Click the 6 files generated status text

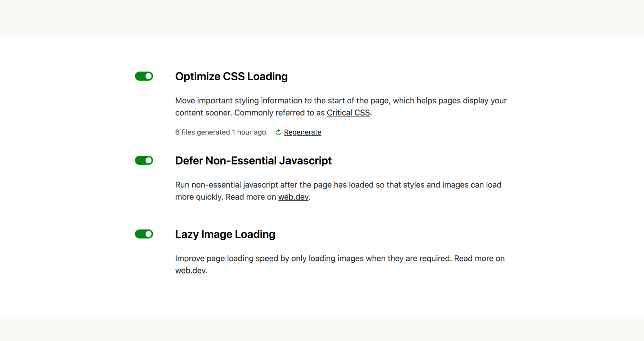221,132
